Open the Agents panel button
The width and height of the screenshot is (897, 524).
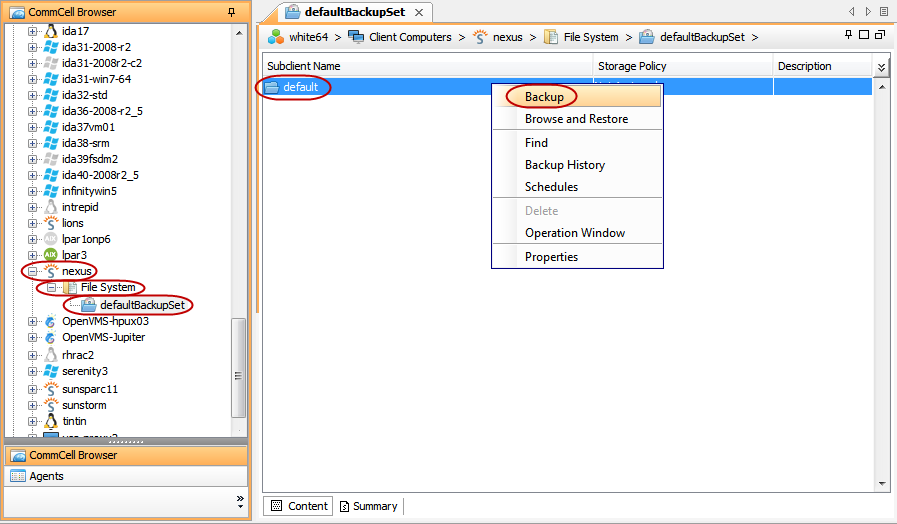[46, 476]
